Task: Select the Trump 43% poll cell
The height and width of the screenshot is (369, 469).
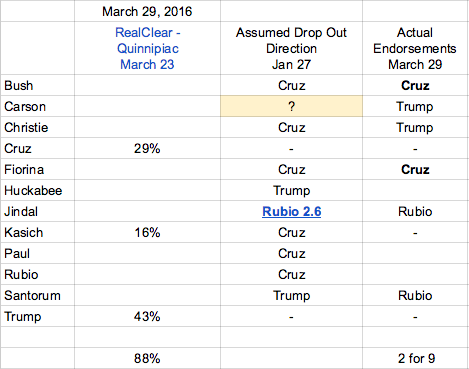Action: point(147,316)
